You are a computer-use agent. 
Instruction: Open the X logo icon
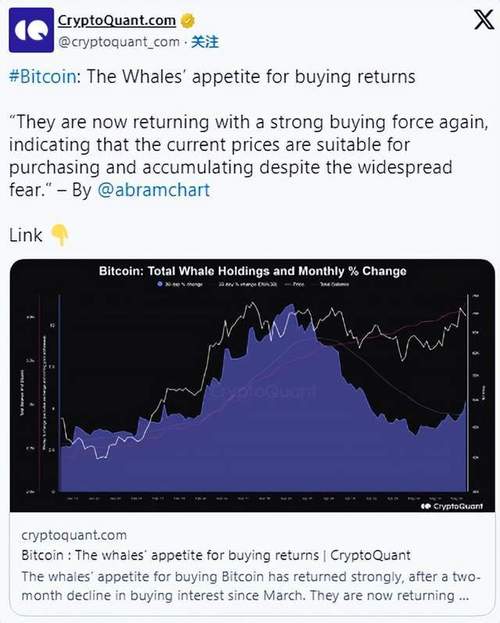pos(484,20)
